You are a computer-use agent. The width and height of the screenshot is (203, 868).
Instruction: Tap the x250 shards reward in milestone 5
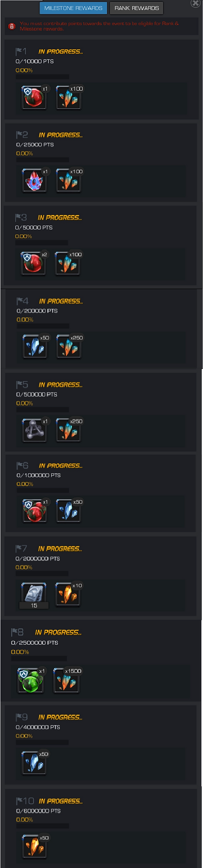click(x=69, y=430)
